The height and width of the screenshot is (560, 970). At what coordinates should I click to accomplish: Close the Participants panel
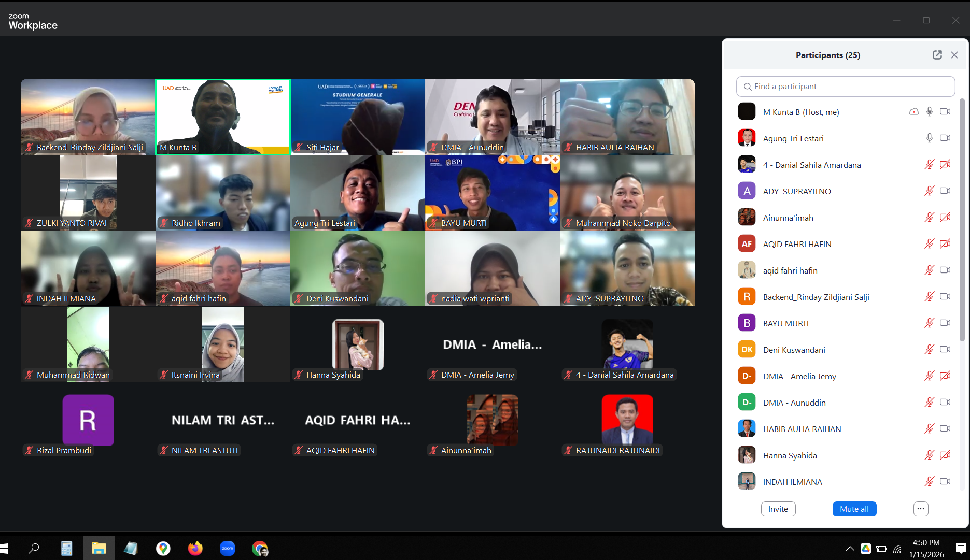tap(954, 55)
